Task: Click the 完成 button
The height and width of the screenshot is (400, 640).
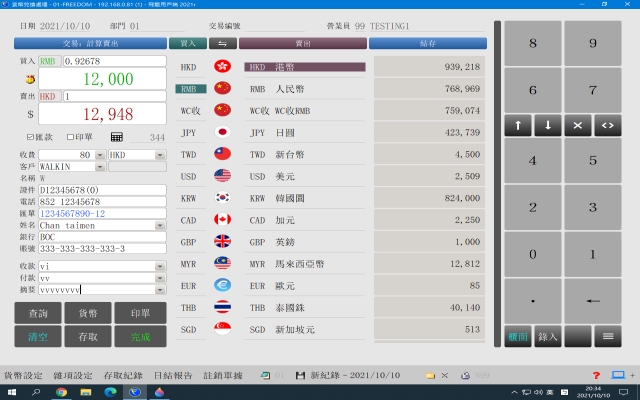Action: click(140, 337)
